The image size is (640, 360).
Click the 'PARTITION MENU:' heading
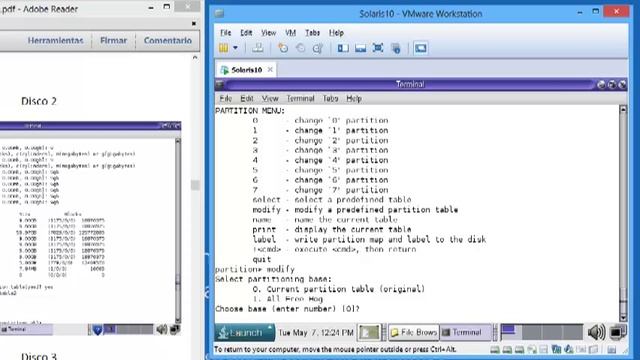pyautogui.click(x=250, y=111)
